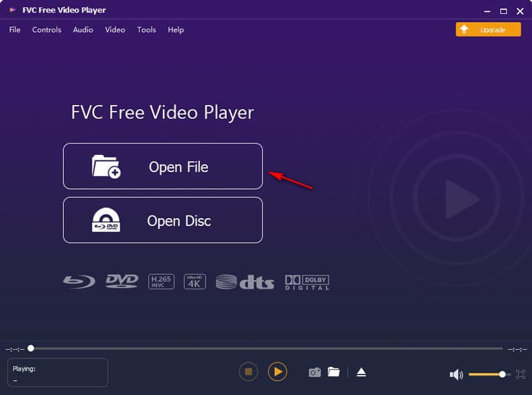Click the volume slider handle
532x395 pixels.
[502, 374]
